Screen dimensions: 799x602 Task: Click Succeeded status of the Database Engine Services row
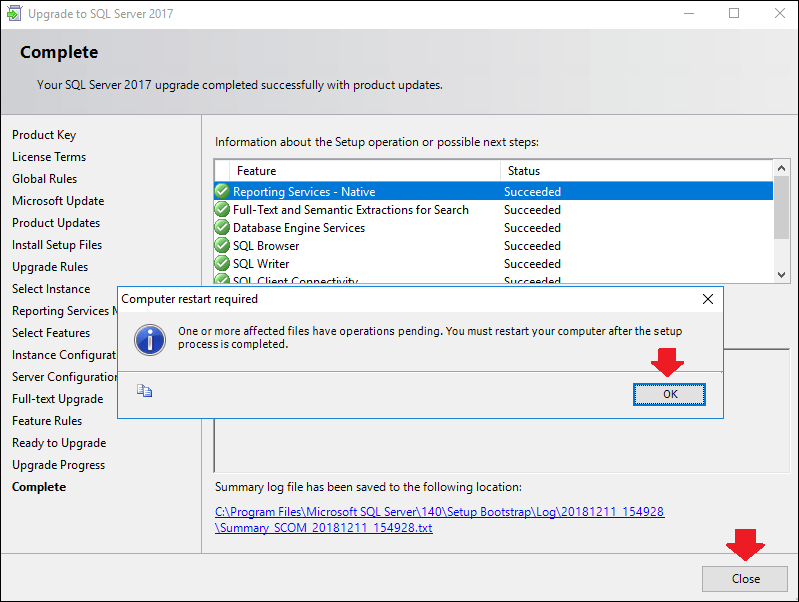[532, 228]
